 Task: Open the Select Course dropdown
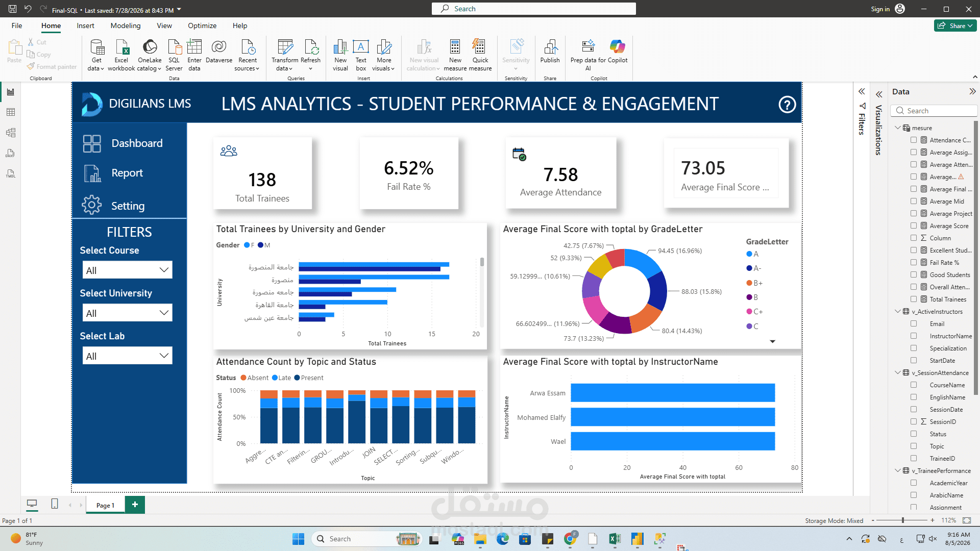tap(127, 270)
